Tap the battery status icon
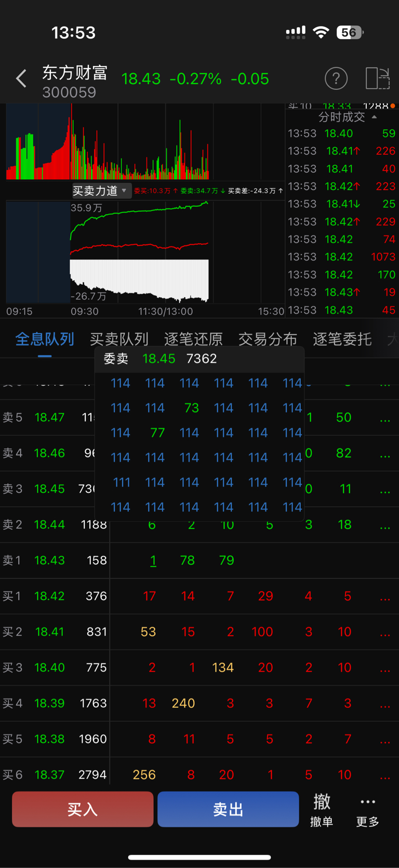399x868 pixels. pos(350,33)
